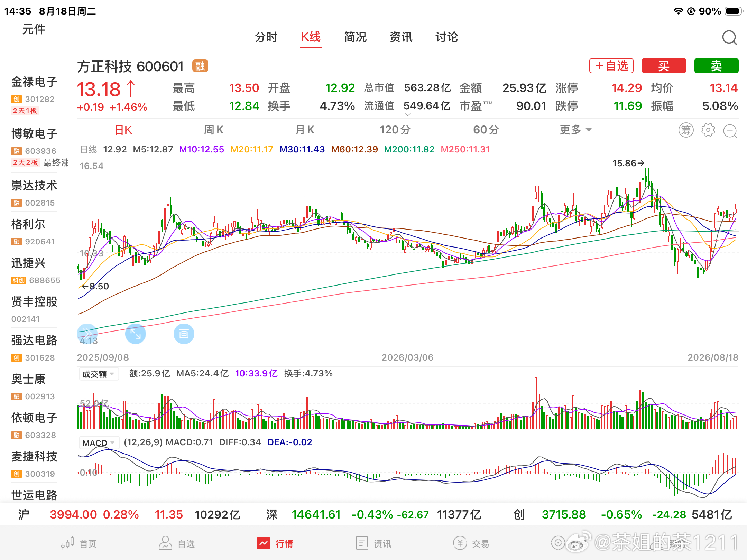Select the 60分 chart period
This screenshot has width=747, height=560.
(x=486, y=130)
